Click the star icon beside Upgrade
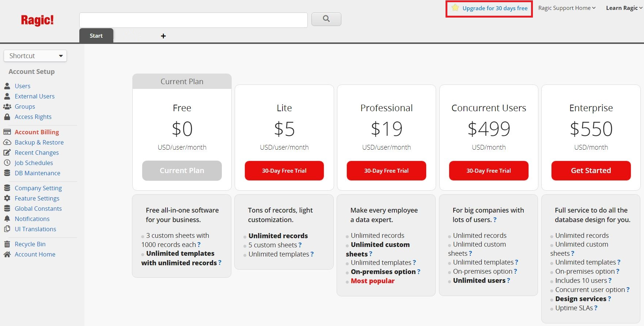The height and width of the screenshot is (326, 644). 455,8
